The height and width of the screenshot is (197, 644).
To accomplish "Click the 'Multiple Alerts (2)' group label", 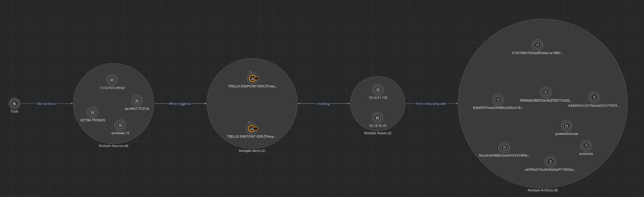I will click(x=252, y=151).
